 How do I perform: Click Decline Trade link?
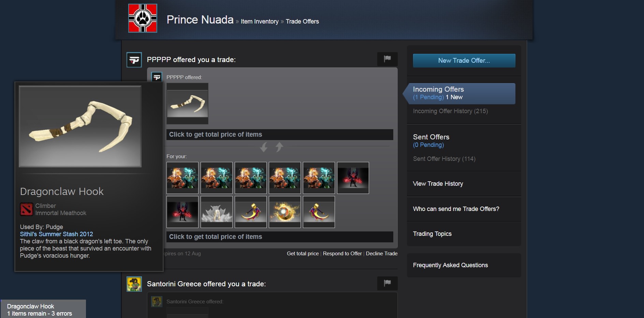click(x=382, y=254)
